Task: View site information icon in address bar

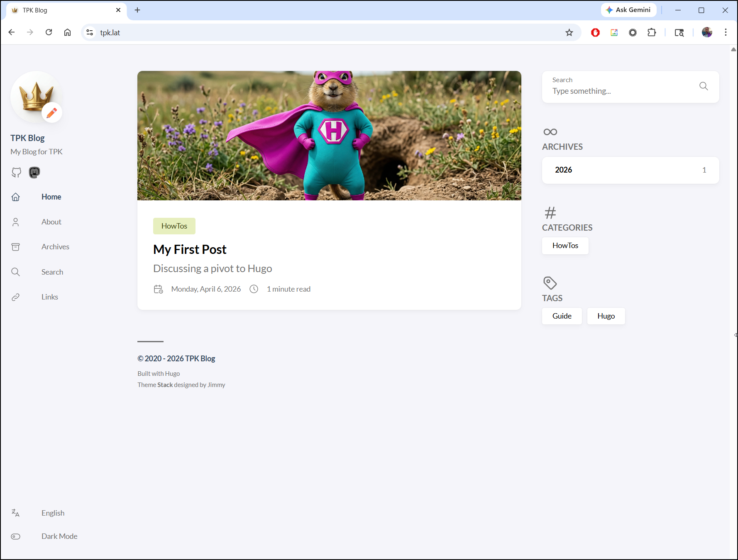Action: tap(90, 32)
